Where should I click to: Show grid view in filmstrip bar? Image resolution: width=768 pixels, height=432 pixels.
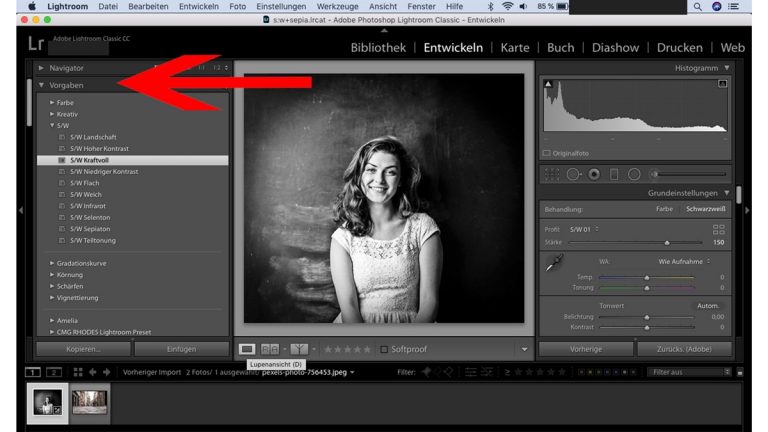pos(78,372)
